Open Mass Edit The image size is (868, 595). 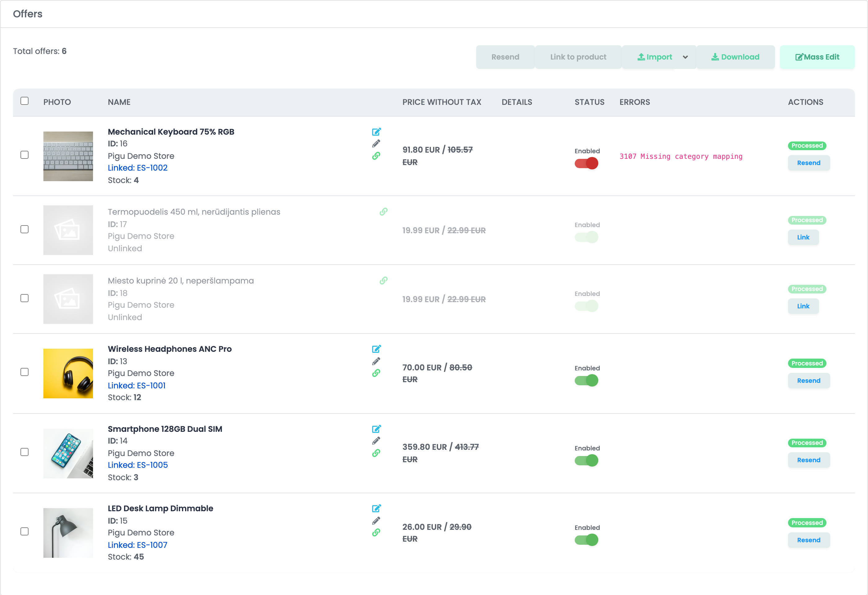[817, 57]
